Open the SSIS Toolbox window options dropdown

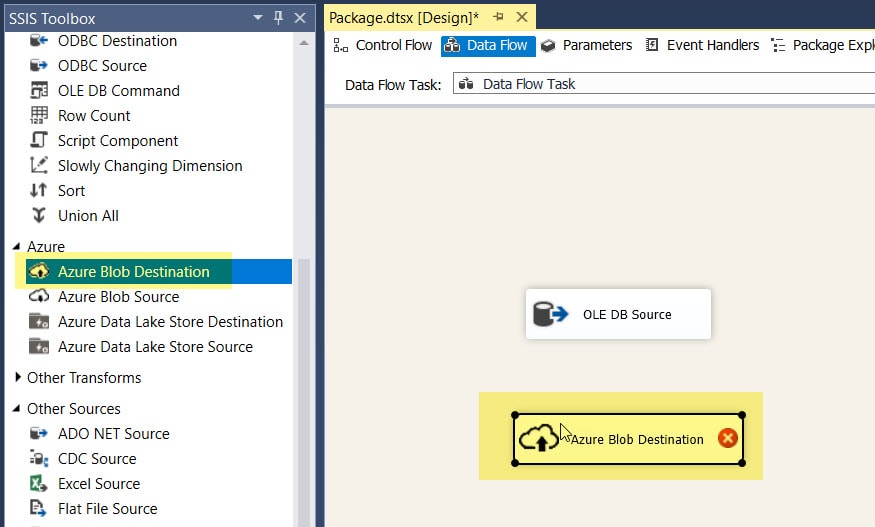click(x=258, y=18)
